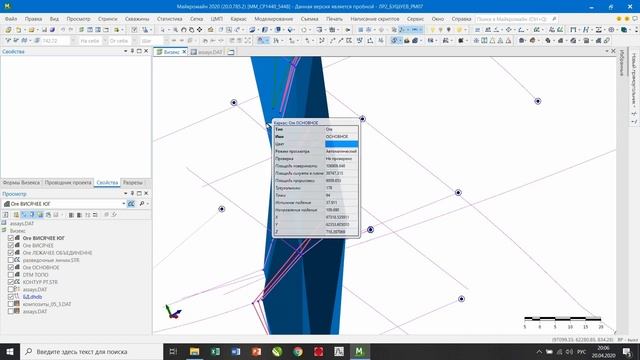The image size is (640, 360).
Task: Click the highlighted strings display icon in Просмотр panel
Action: point(131,203)
